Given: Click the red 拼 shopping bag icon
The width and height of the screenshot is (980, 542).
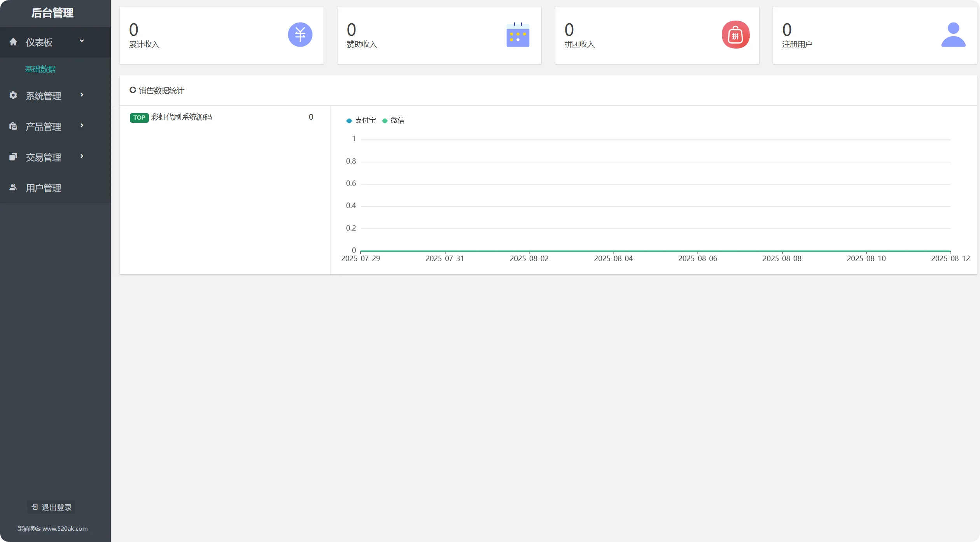Looking at the screenshot, I should tap(735, 35).
